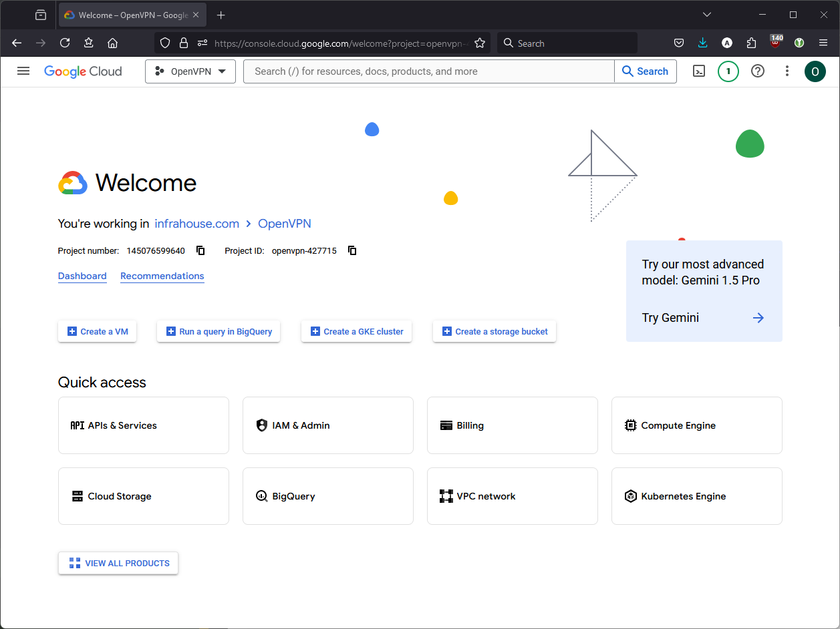840x629 pixels.
Task: Open a new browser tab with plus
Action: coord(221,15)
